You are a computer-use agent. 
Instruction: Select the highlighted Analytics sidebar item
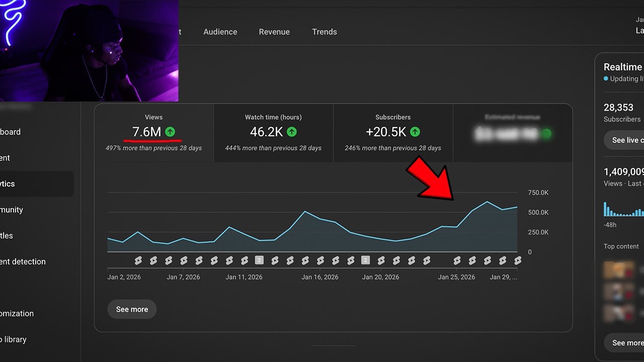click(x=37, y=184)
